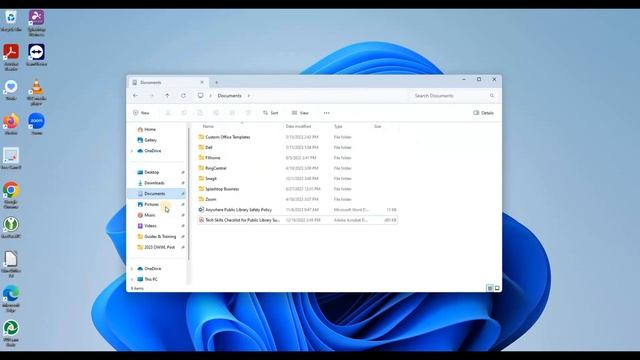Expand the This PC tree node
Image resolution: width=640 pixels, height=360 pixels.
132,279
